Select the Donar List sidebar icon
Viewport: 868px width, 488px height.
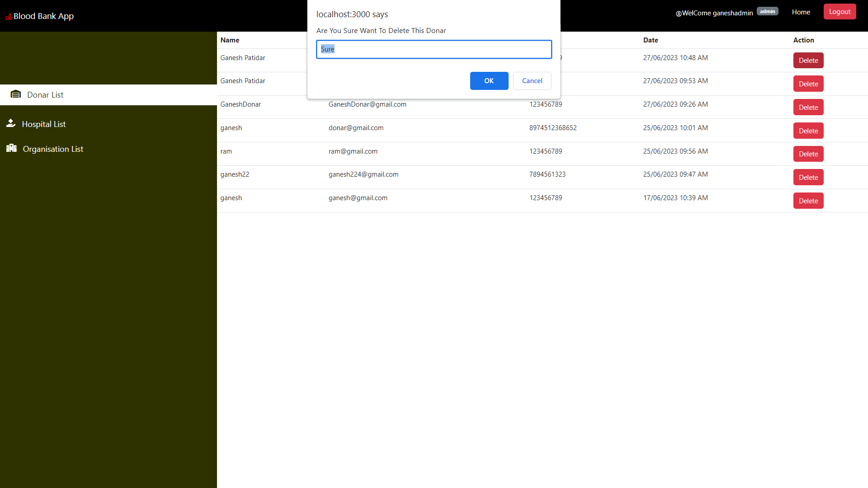click(16, 94)
